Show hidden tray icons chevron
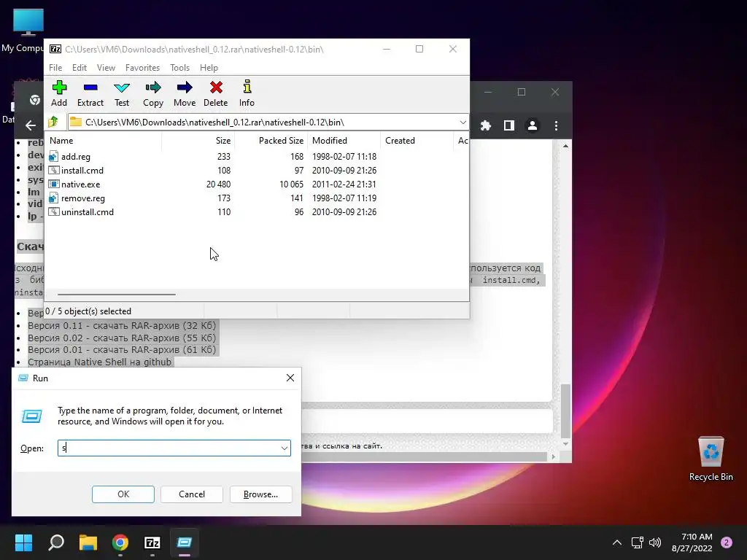747x560 pixels. pos(617,542)
